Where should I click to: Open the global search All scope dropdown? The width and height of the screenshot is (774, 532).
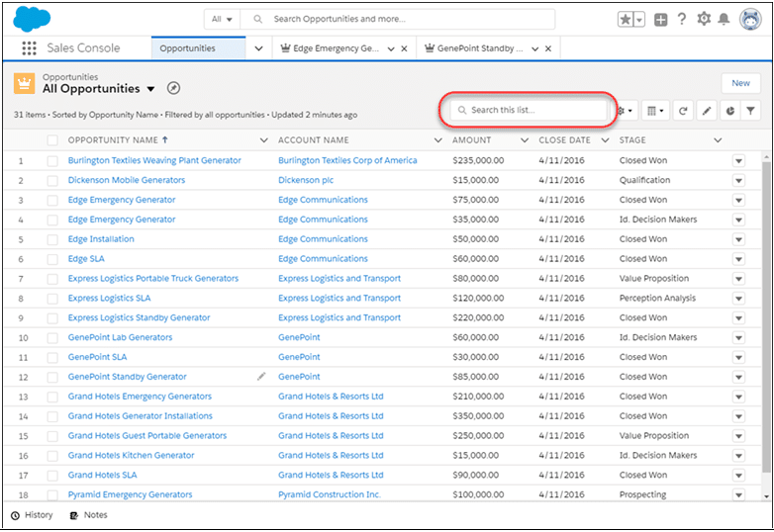223,19
